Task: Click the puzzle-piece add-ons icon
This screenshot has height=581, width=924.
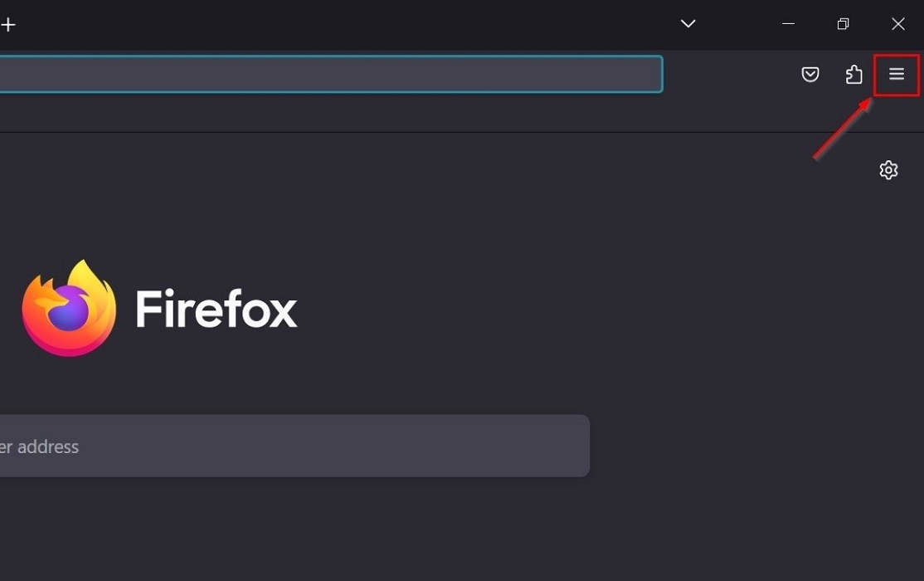Action: pyautogui.click(x=853, y=74)
